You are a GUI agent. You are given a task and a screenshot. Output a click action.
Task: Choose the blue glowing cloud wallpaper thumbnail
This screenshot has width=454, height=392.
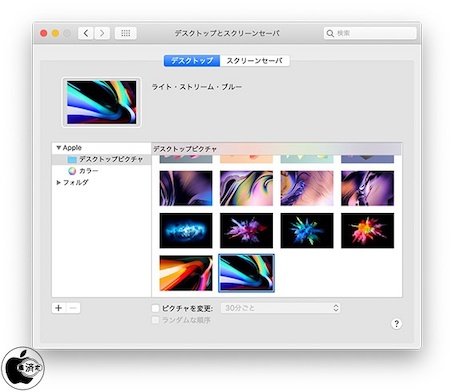(186, 231)
